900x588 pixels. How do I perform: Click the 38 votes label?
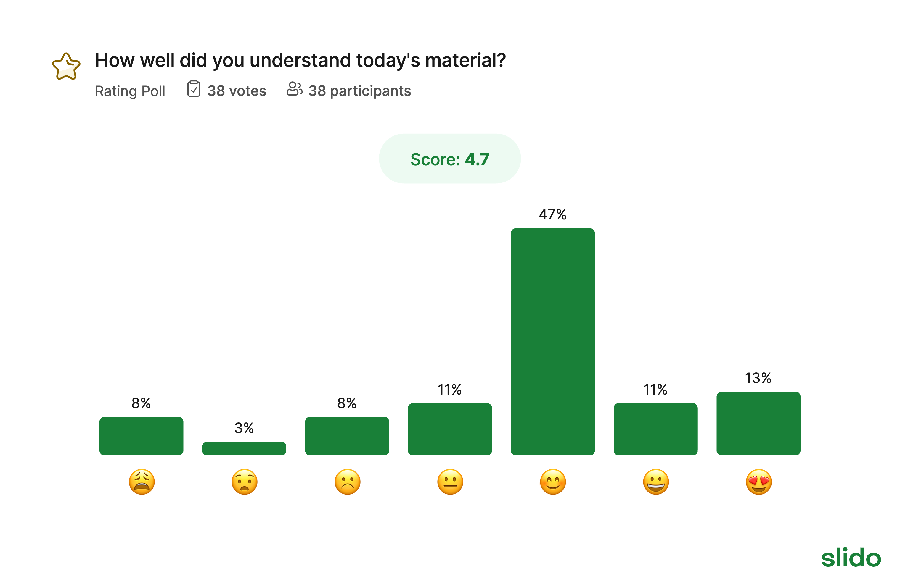(x=237, y=91)
